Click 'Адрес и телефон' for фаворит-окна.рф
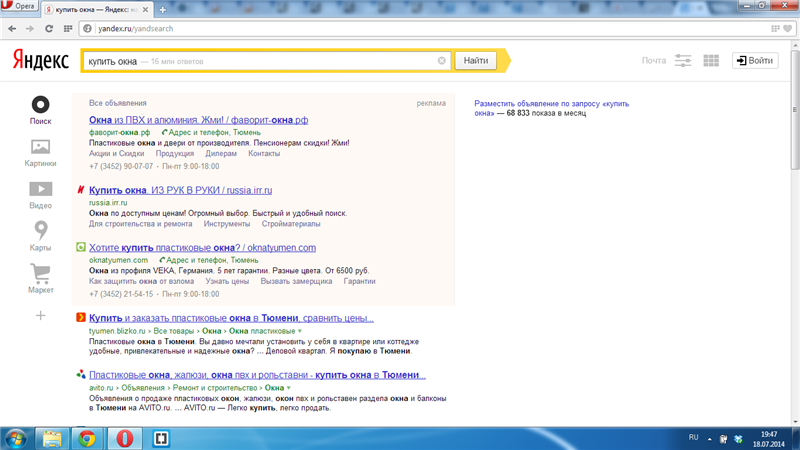Viewport: 800px width, 450px height. [211, 132]
